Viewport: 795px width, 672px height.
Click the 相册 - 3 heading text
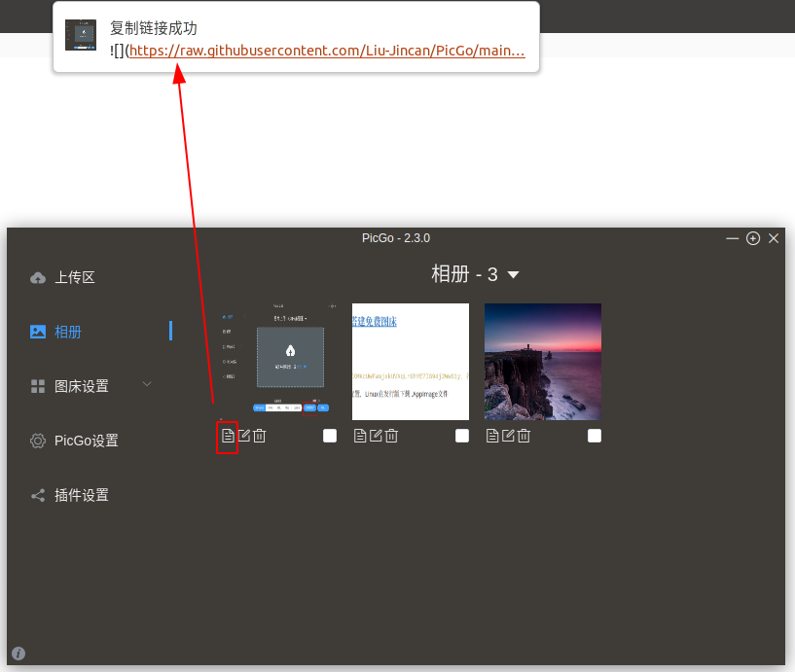(x=464, y=274)
